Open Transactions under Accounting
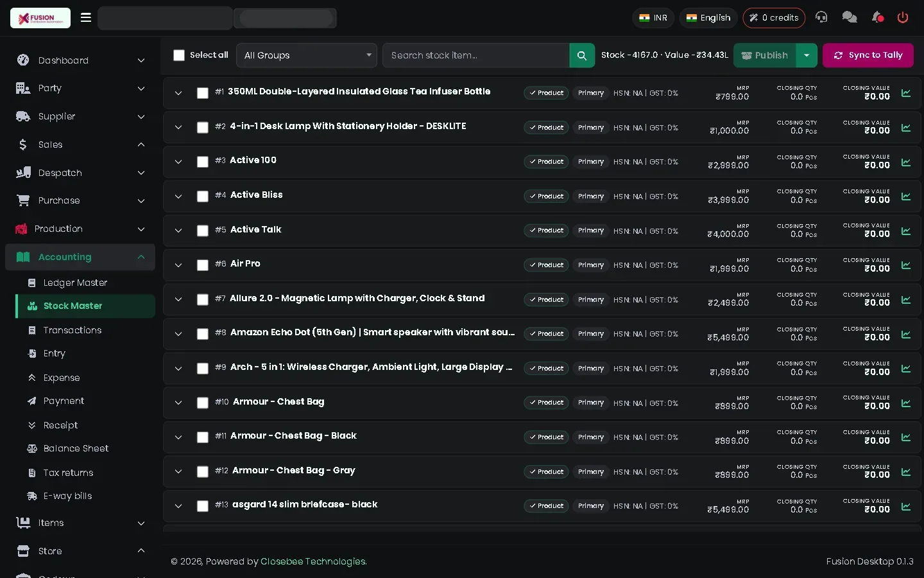This screenshot has height=578, width=924. [73, 330]
